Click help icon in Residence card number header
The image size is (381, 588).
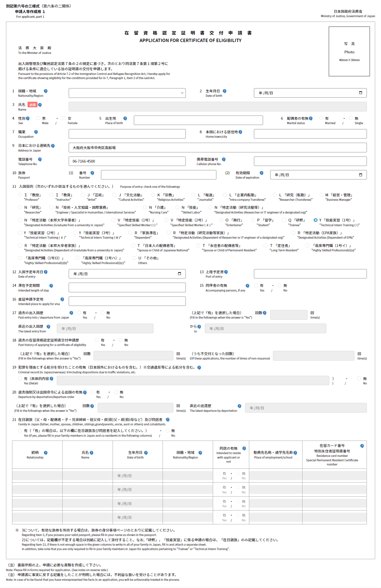click(x=362, y=446)
